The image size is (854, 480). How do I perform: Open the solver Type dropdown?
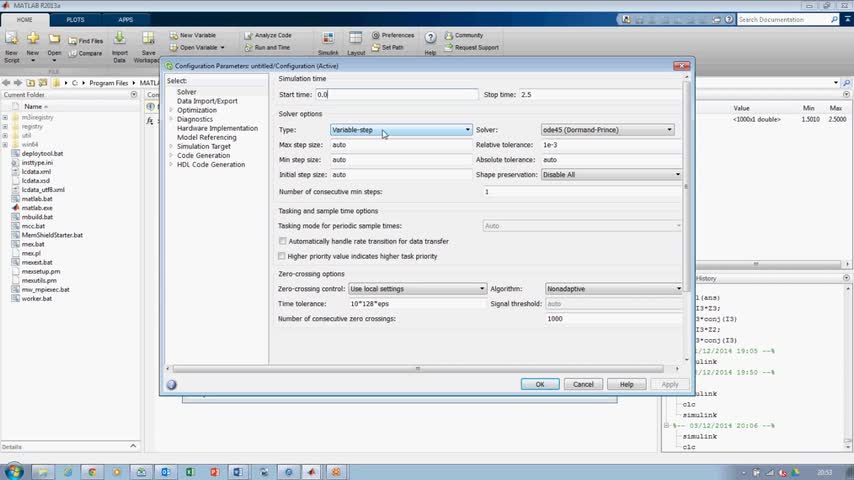[401, 130]
